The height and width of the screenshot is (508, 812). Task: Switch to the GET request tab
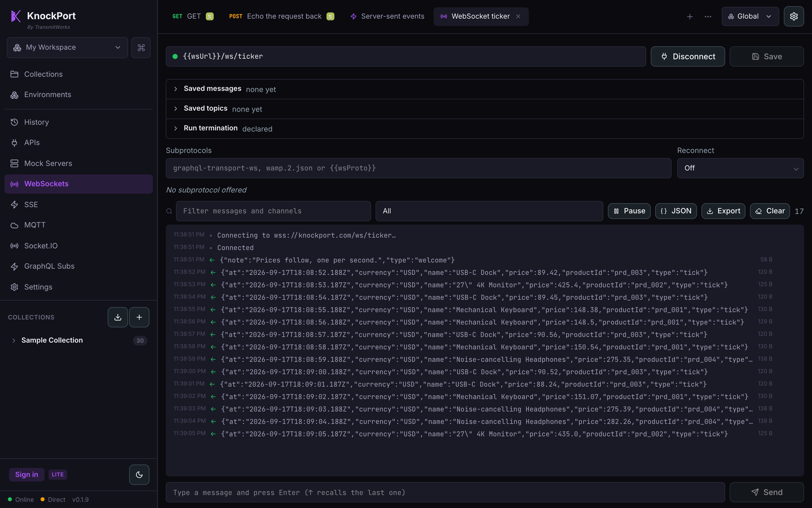coord(193,16)
